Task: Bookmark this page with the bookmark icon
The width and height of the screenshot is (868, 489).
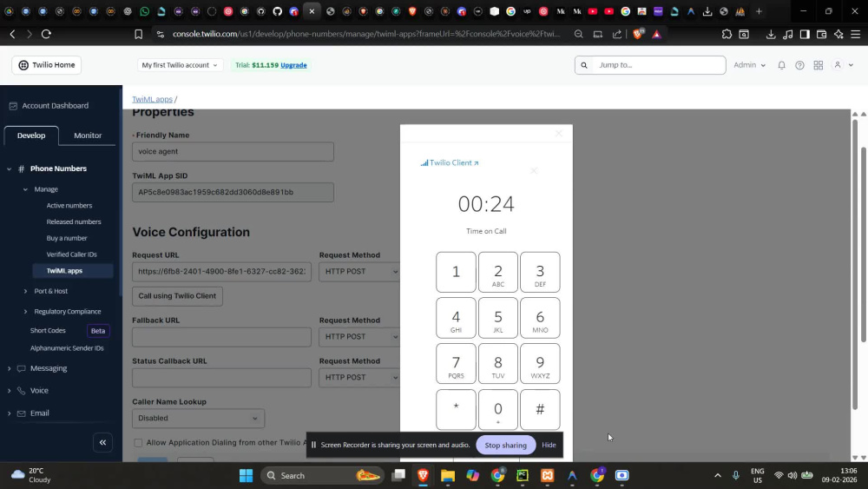Action: coord(138,35)
